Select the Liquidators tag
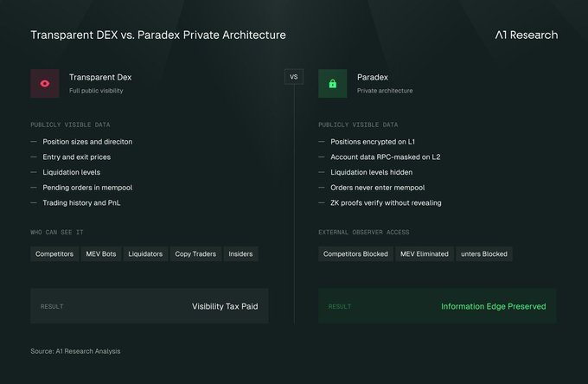 click(145, 254)
